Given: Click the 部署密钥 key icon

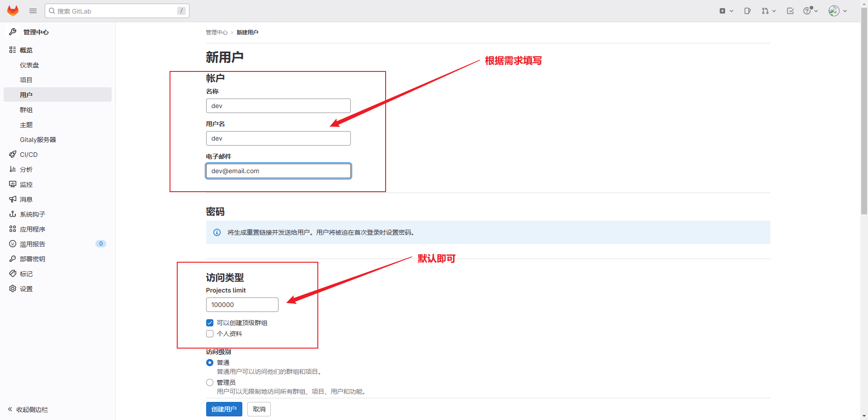Looking at the screenshot, I should tap(13, 259).
